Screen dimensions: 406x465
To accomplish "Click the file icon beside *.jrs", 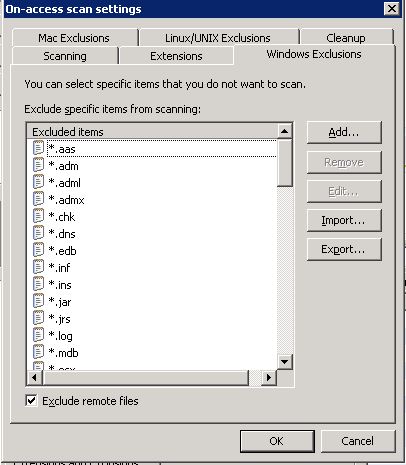I will coord(38,318).
